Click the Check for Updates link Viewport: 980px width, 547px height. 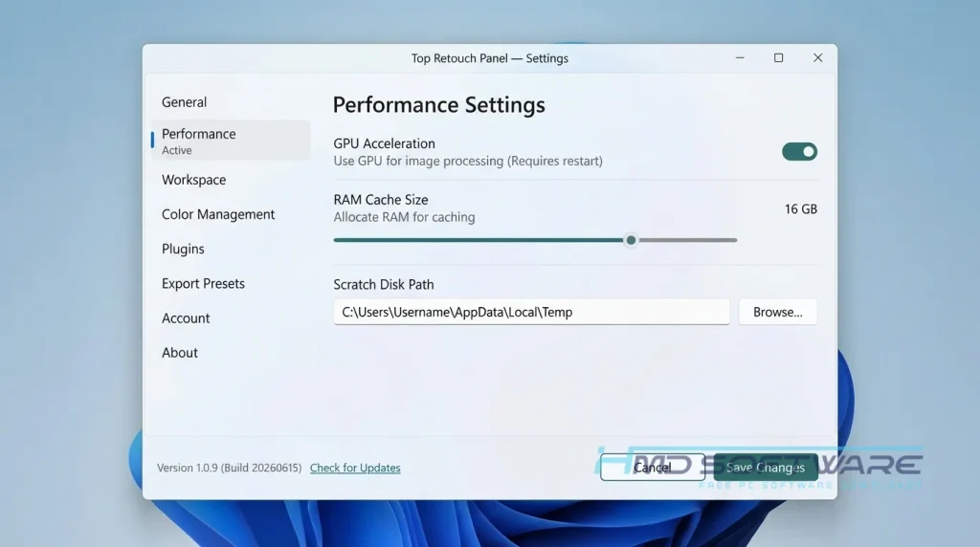[355, 468]
